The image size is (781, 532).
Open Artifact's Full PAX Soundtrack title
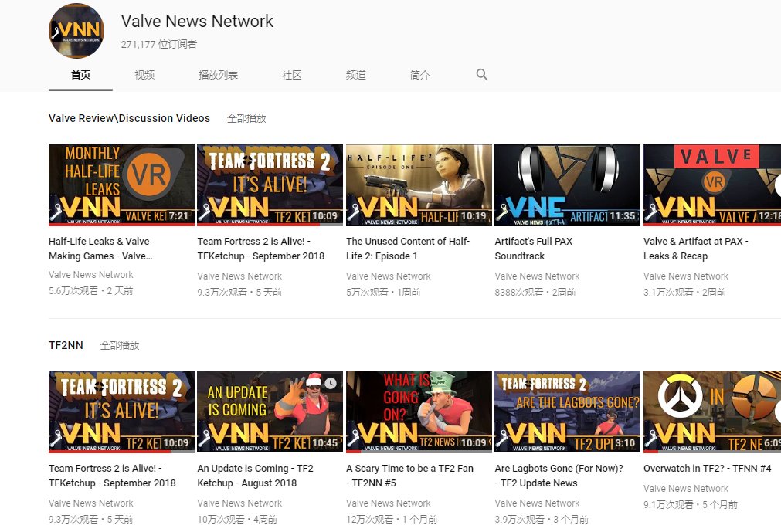(534, 249)
